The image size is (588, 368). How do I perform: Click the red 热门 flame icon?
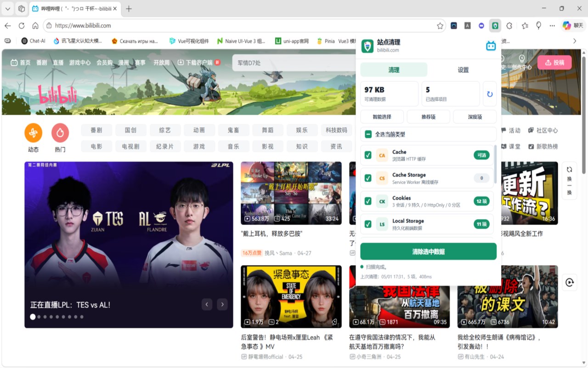[60, 132]
